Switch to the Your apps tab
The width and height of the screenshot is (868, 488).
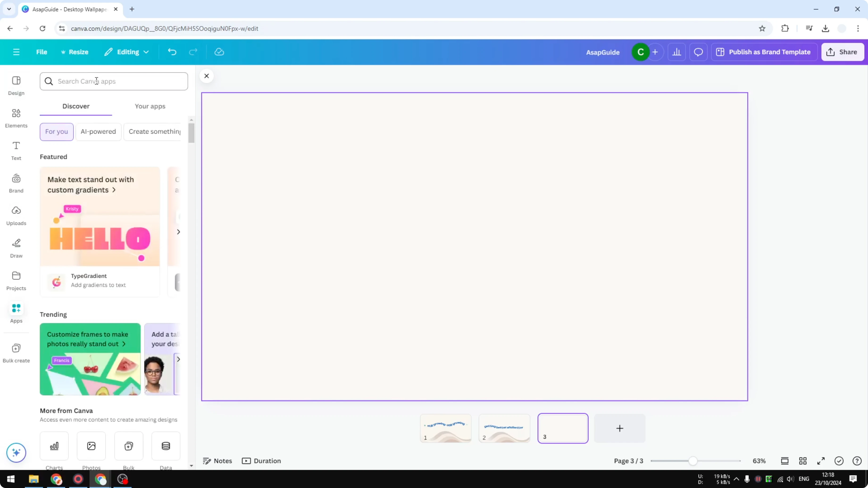tap(150, 106)
